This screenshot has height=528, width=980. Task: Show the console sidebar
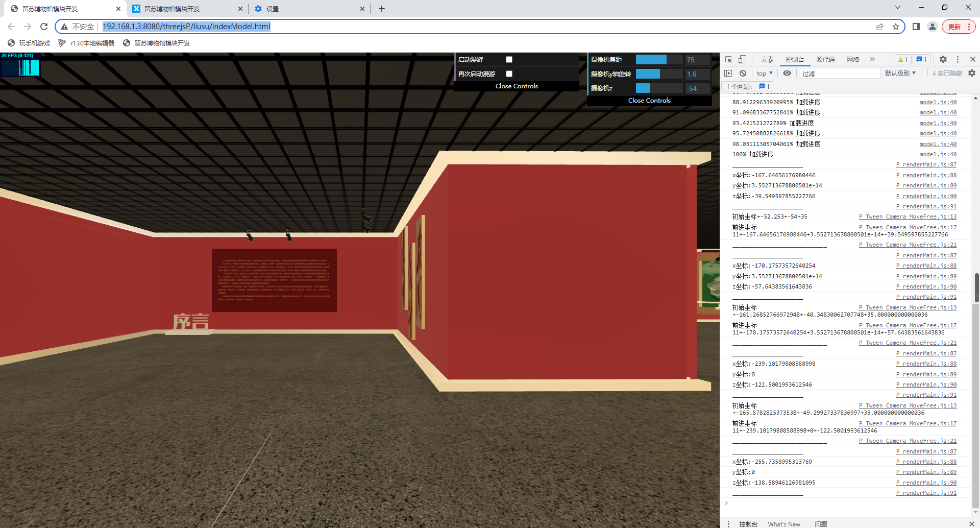(x=728, y=74)
